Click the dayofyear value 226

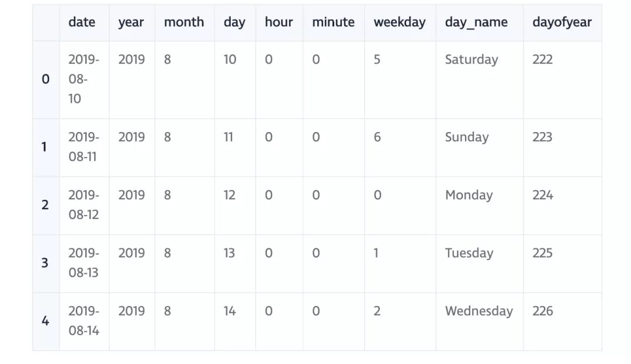542,311
